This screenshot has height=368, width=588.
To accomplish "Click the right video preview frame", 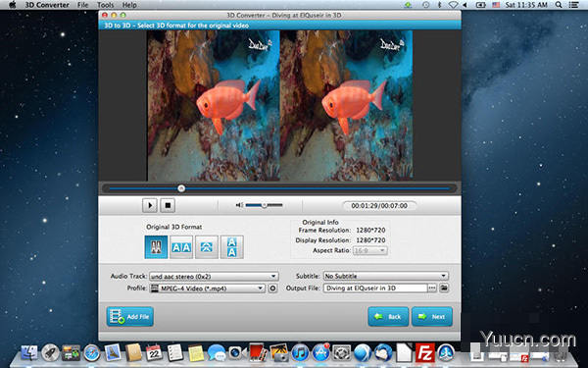I will point(346,106).
